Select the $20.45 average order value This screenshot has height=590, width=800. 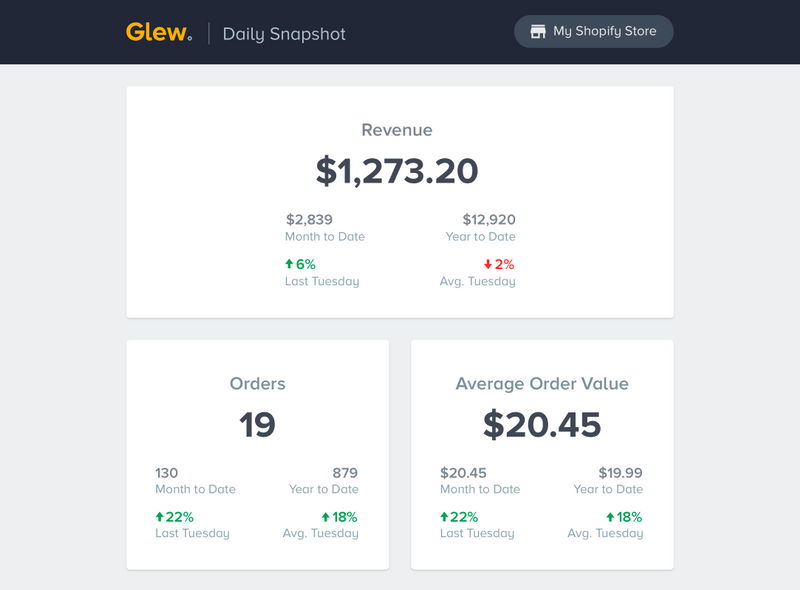point(541,423)
